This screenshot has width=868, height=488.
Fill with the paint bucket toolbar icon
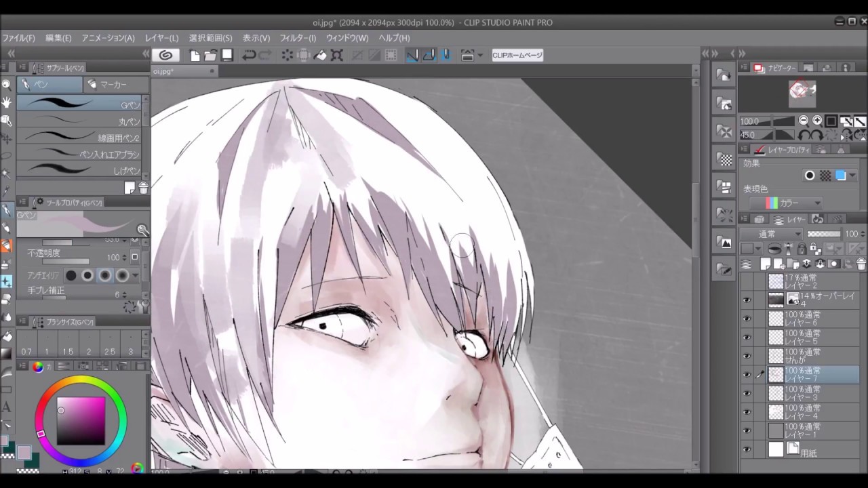click(321, 56)
